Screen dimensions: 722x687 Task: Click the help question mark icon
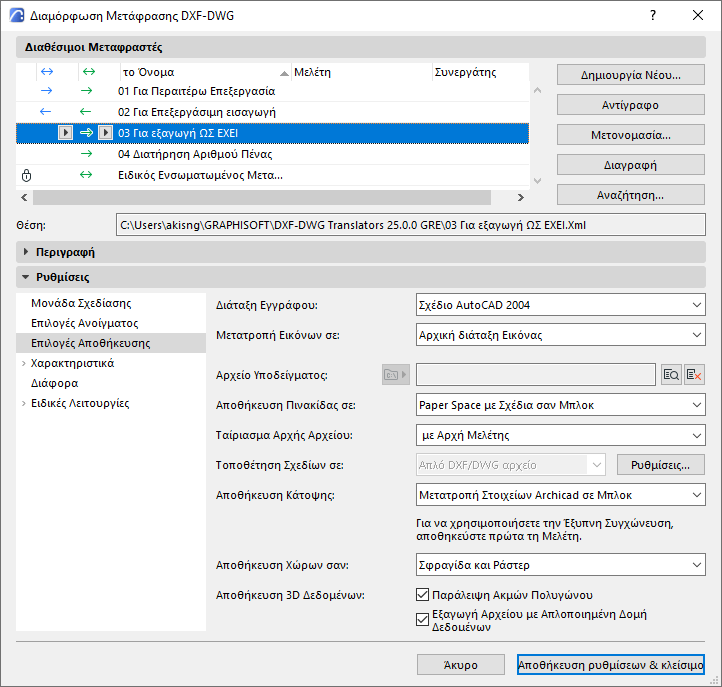652,16
